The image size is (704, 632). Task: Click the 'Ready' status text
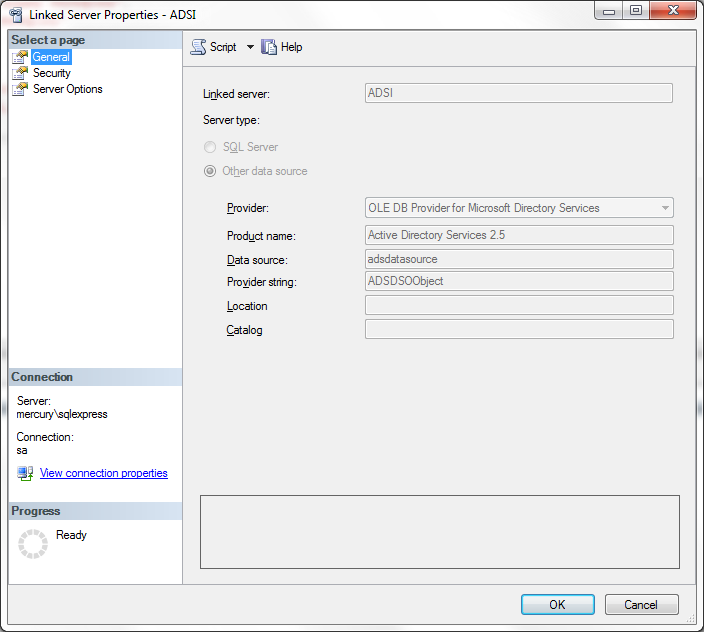point(71,535)
